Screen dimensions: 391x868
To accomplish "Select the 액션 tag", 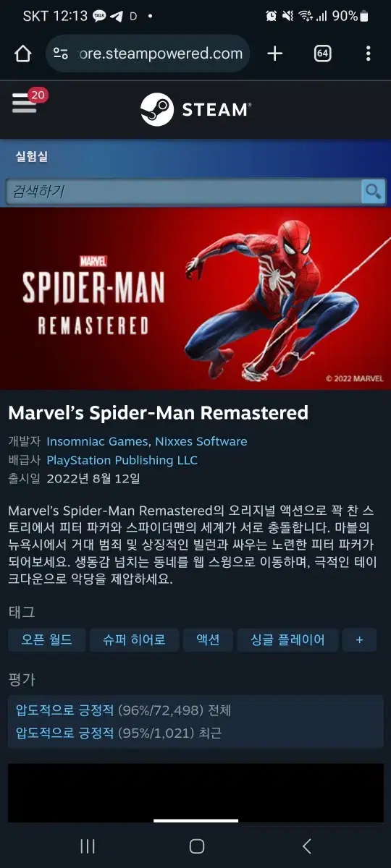I will coord(208,640).
